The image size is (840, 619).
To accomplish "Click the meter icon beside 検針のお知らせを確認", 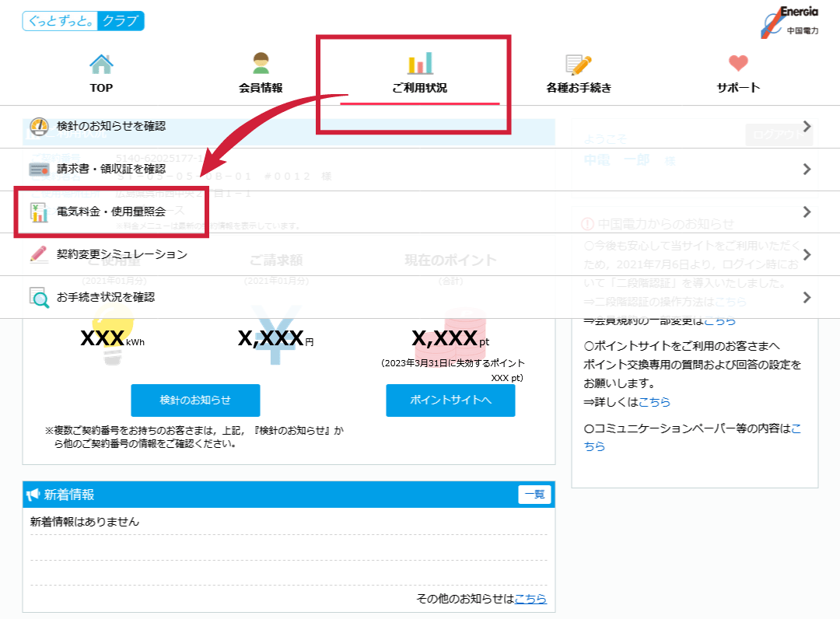I will click(x=39, y=127).
